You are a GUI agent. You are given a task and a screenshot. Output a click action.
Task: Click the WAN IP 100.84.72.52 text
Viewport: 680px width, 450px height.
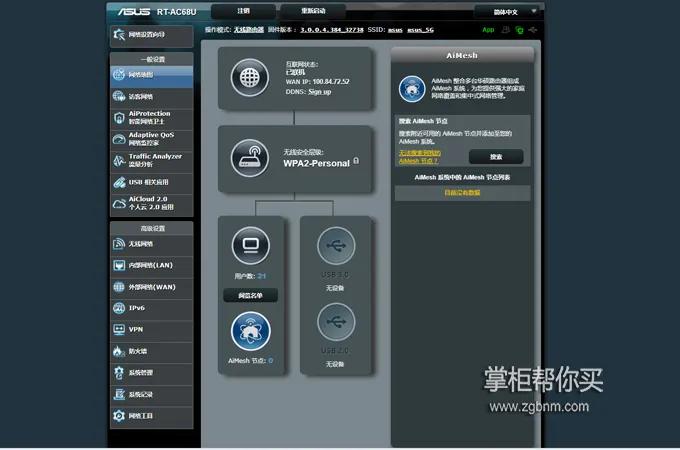point(317,82)
